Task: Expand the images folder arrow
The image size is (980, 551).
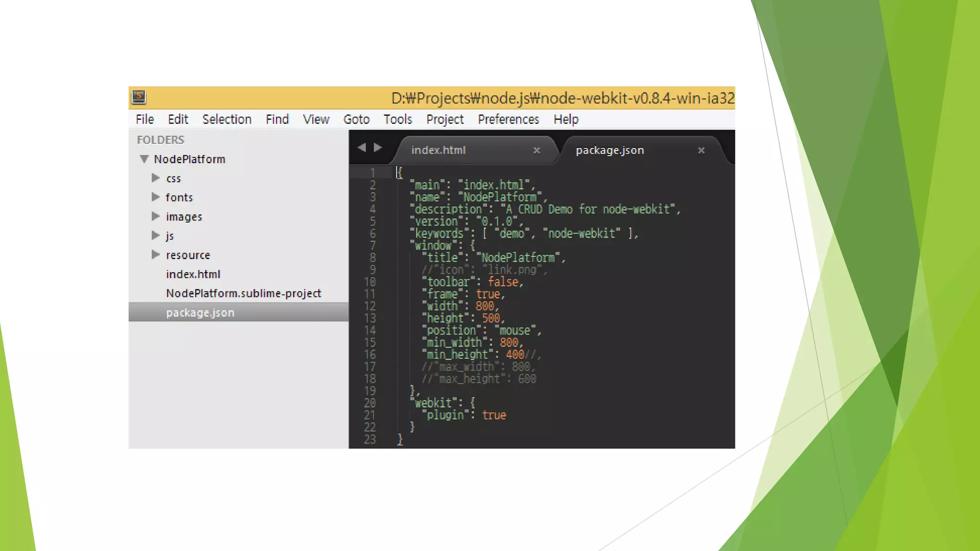Action: pyautogui.click(x=156, y=216)
